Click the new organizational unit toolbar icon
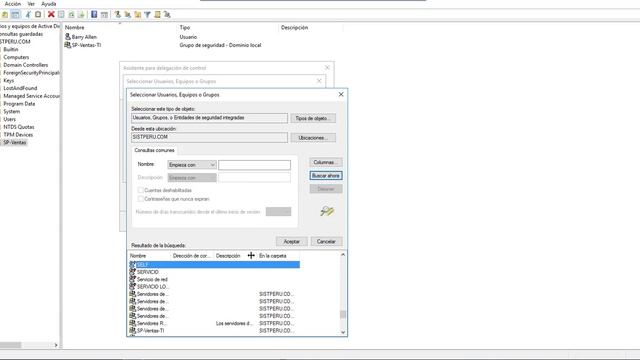Screen dimensions: 640x360 (x=138, y=15)
